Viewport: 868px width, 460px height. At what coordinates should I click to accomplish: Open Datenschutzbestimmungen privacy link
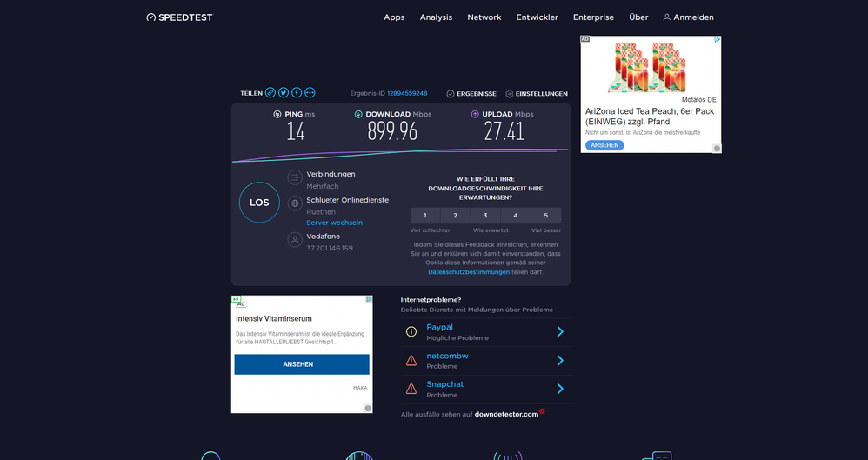click(x=469, y=272)
